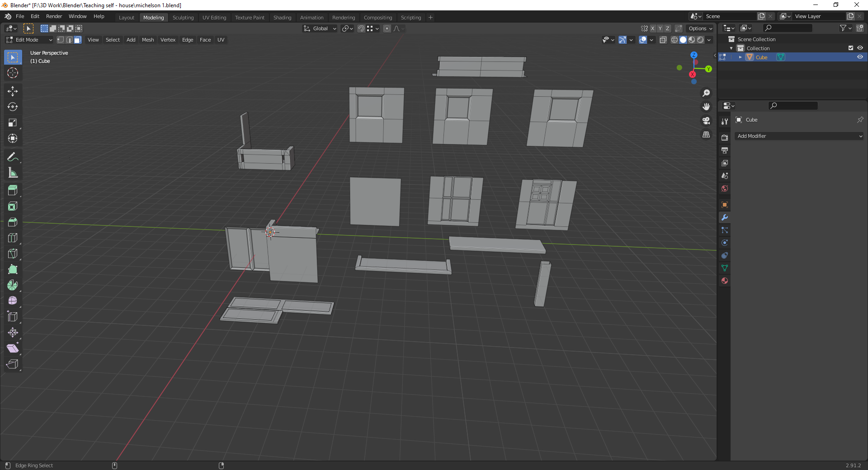Toggle X-ray display mode
Screen dimensions: 868x470
pos(663,40)
